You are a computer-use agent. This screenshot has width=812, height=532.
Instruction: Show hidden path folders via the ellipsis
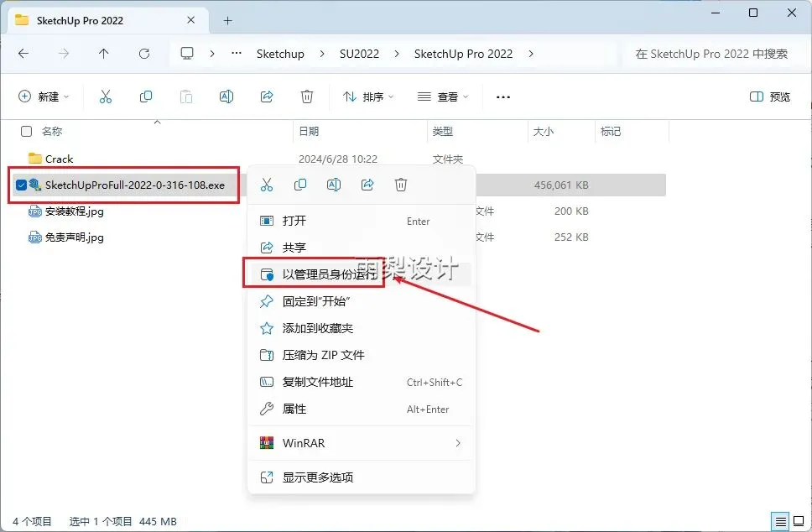237,54
